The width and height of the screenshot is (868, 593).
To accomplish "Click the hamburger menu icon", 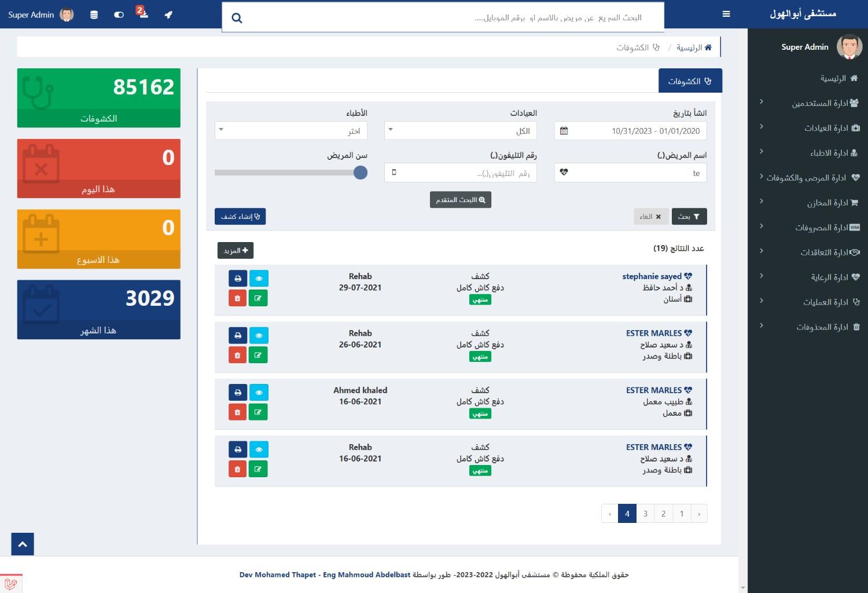I will tap(726, 14).
